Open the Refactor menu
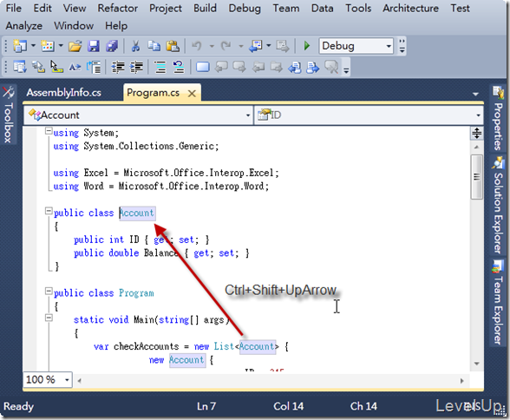Viewport: 510px width, 420px height. pyautogui.click(x=118, y=8)
